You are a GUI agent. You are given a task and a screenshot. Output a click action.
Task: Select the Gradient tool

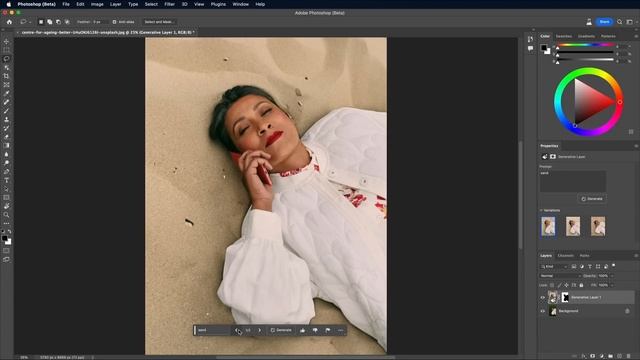[x=6, y=145]
